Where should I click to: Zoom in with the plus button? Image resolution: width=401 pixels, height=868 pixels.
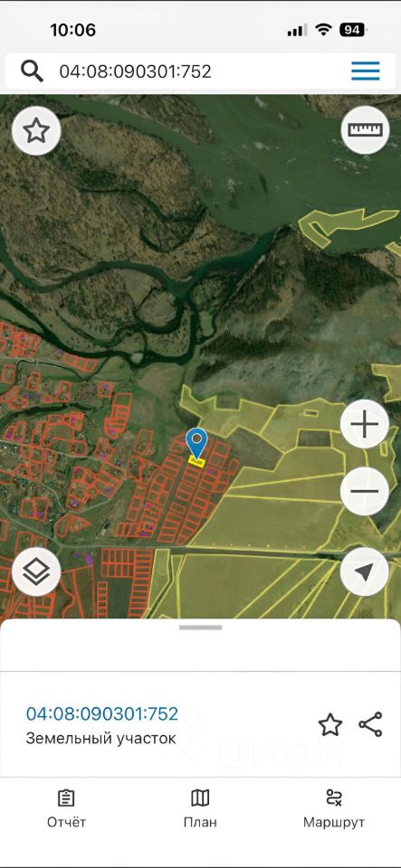pos(365,425)
